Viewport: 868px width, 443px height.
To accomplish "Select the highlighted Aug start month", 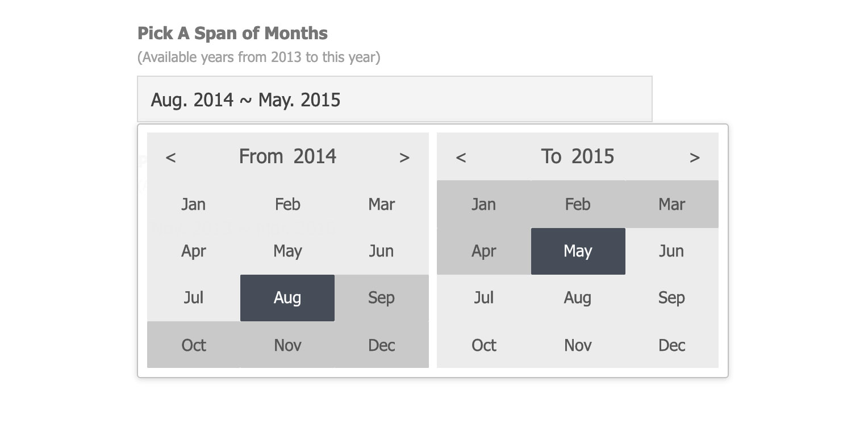I will point(287,298).
